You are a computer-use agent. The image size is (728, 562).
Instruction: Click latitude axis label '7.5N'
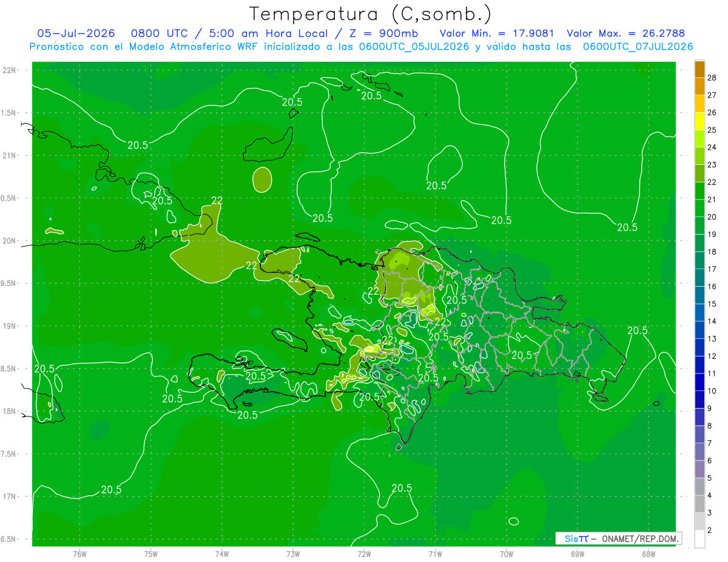pyautogui.click(x=9, y=455)
